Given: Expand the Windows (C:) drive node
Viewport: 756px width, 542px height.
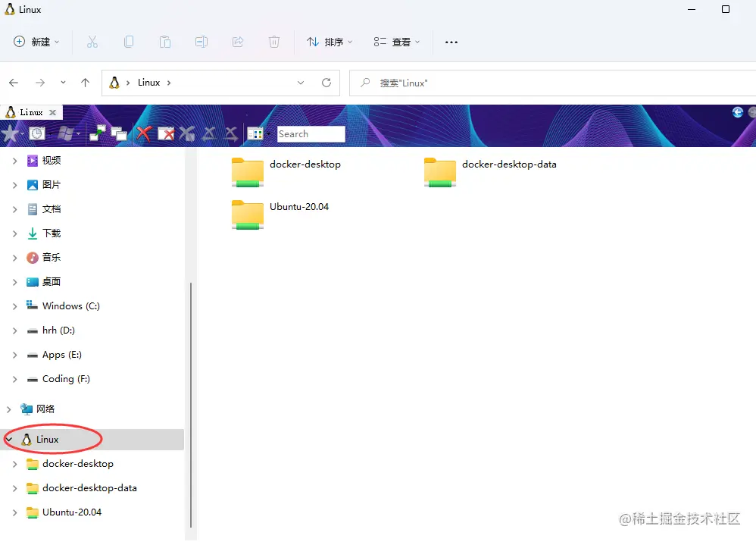Looking at the screenshot, I should [x=14, y=306].
